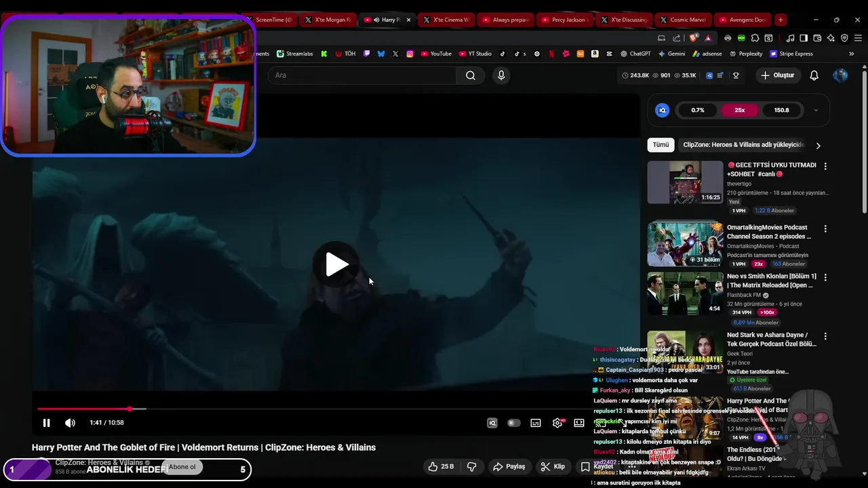This screenshot has width=868, height=488.
Task: Click the right arrow beside the filter chips
Action: tap(818, 145)
